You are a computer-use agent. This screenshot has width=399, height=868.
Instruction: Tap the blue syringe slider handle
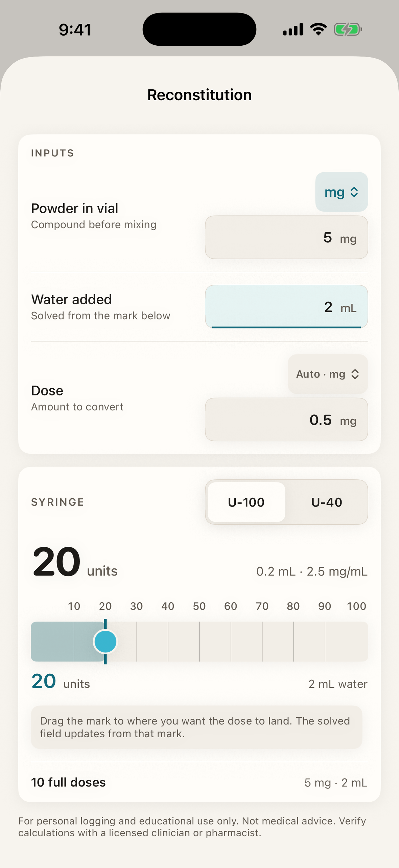[105, 642]
